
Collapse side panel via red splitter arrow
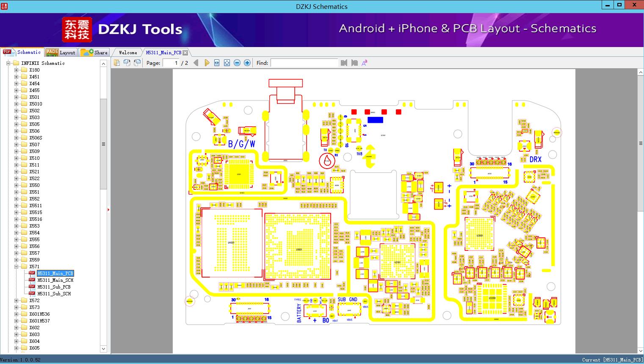108,210
